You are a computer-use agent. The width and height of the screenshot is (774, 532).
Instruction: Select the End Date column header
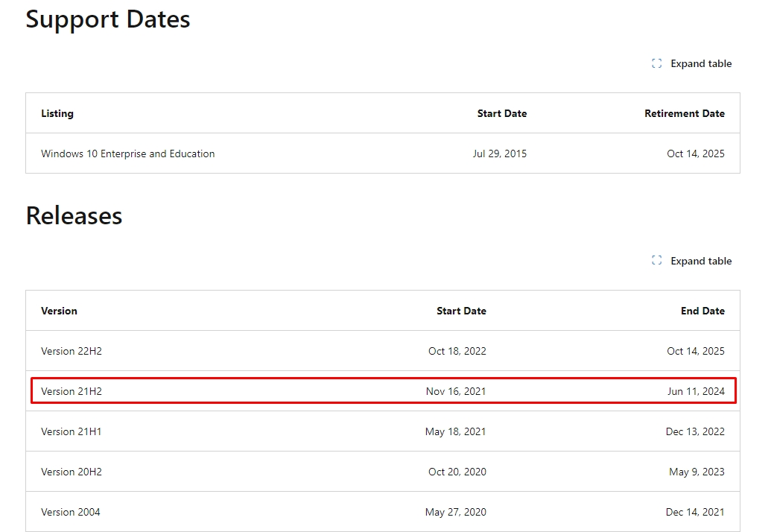[702, 311]
